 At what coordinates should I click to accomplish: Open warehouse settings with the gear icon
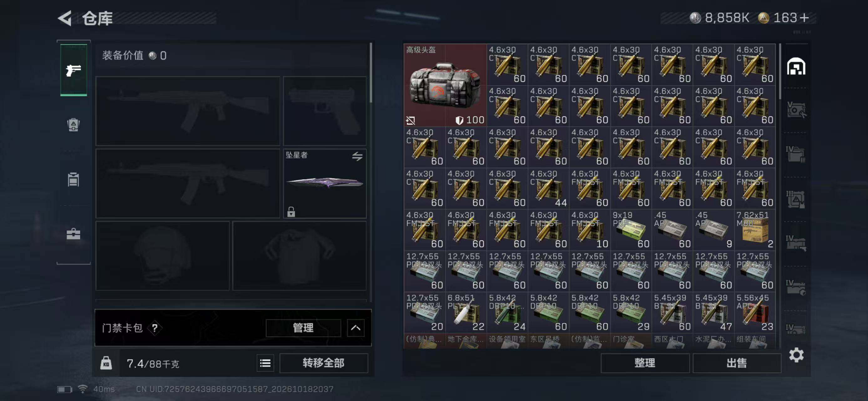tap(796, 355)
